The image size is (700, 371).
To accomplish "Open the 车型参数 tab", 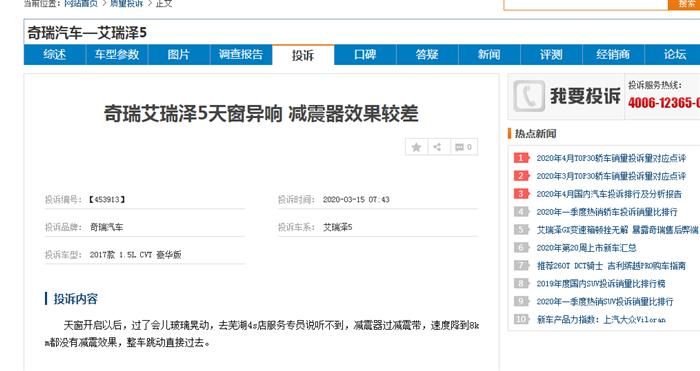I will tap(117, 54).
